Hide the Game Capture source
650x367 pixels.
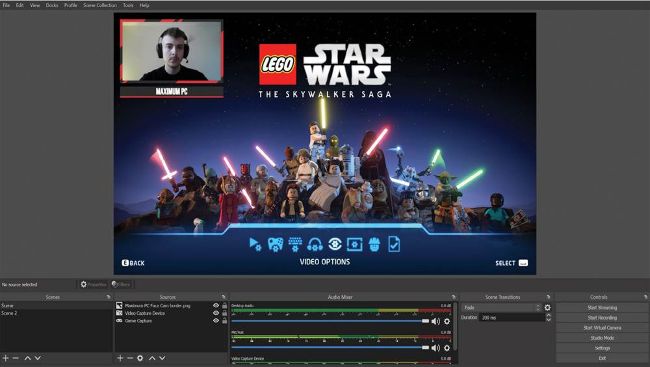coord(216,321)
